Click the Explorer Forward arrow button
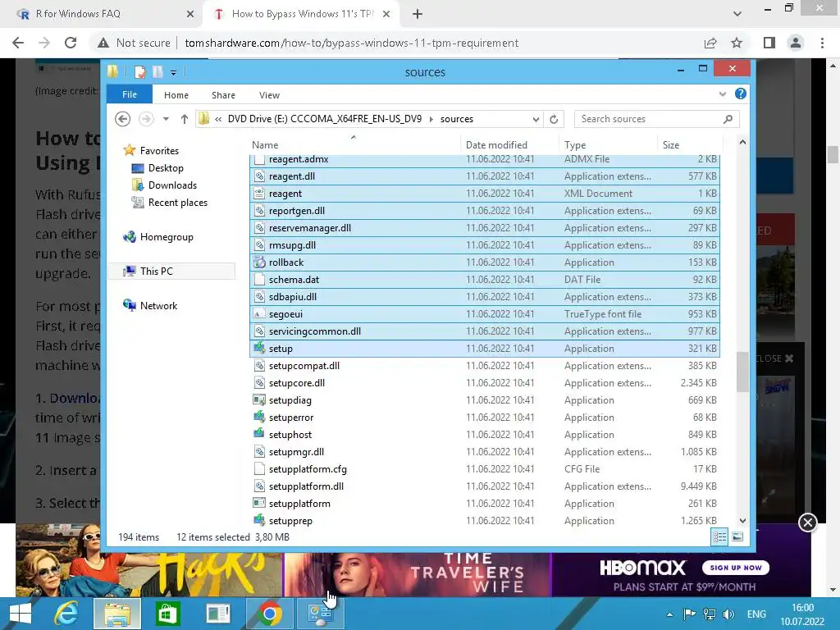The image size is (840, 630). (146, 119)
